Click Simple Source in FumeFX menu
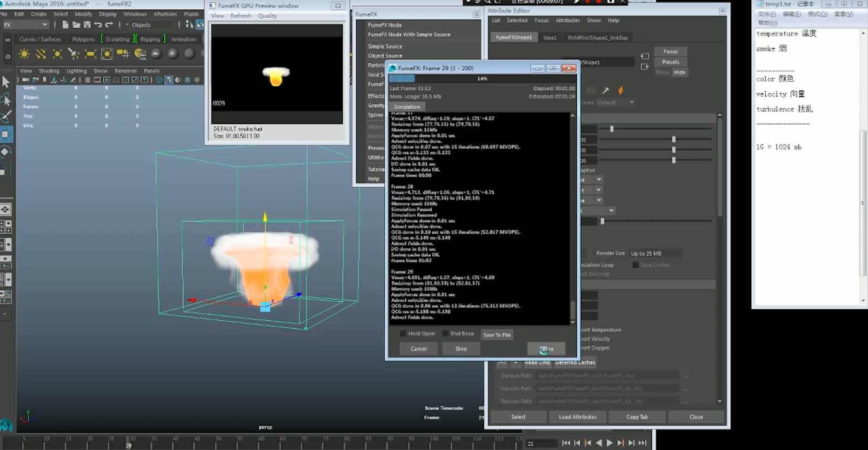868x450 pixels. tap(385, 47)
